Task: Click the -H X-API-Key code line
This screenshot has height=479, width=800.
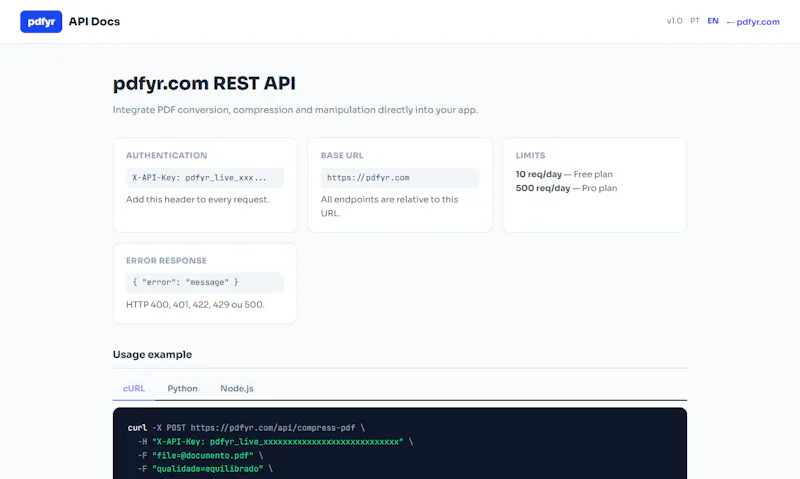Action: (x=275, y=441)
